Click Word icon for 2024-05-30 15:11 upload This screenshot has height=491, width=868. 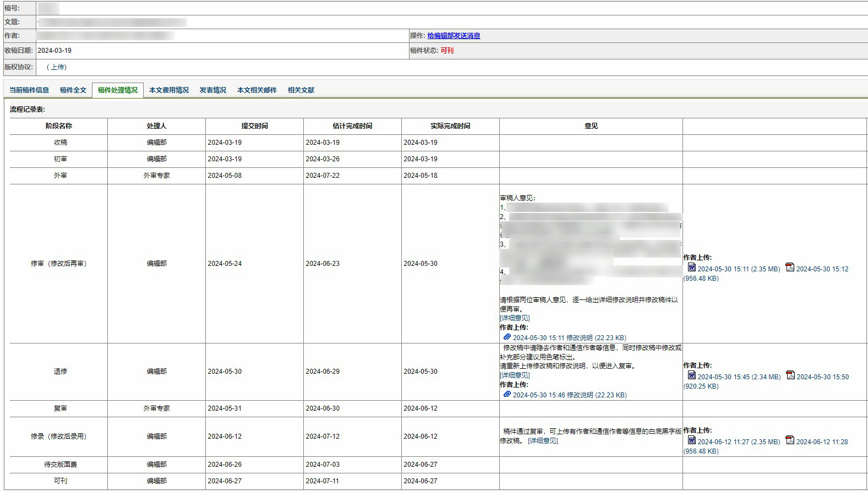692,268
